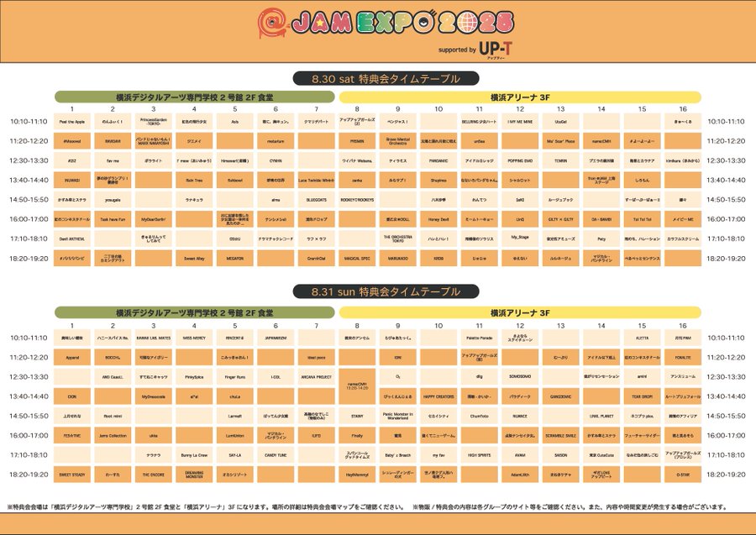Click the Jams Collection cell
This screenshot has width=756, height=535.
[x=113, y=435]
